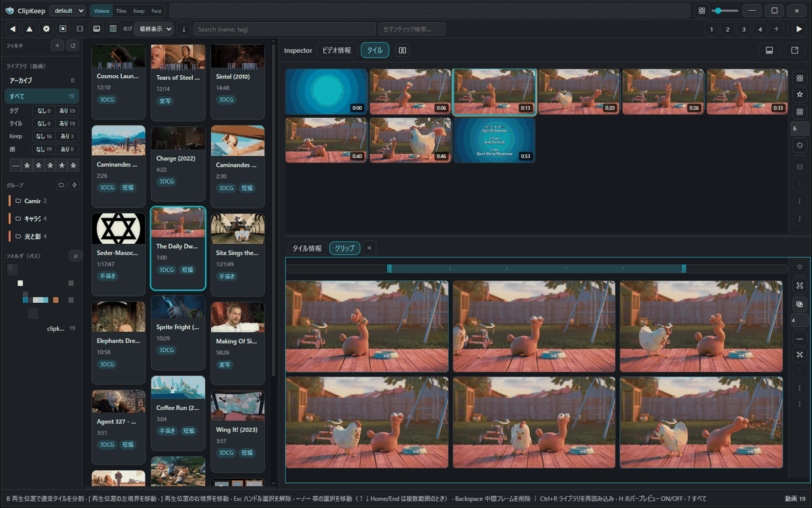812x508 pixels.
Task: Click the search icon beside フォルダ (パス)
Action: [74, 255]
